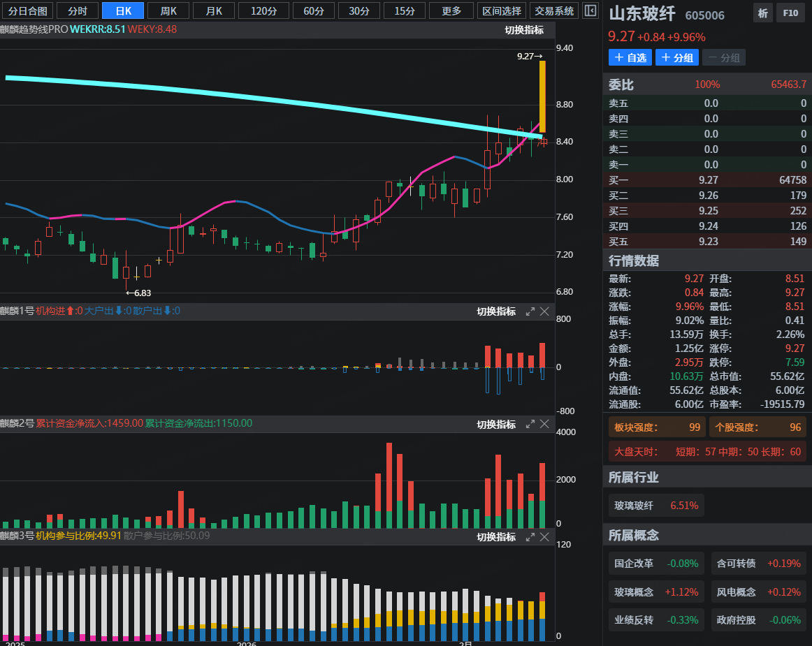The width and height of the screenshot is (812, 646).
Task: Close the 麒麟3号 indicator panel
Action: click(545, 536)
